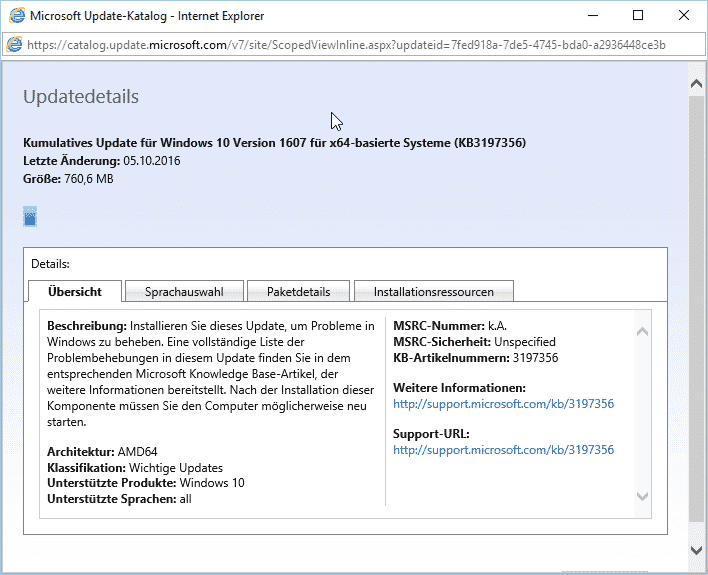Click the small blue update package icon
This screenshot has width=708, height=575.
[30, 217]
